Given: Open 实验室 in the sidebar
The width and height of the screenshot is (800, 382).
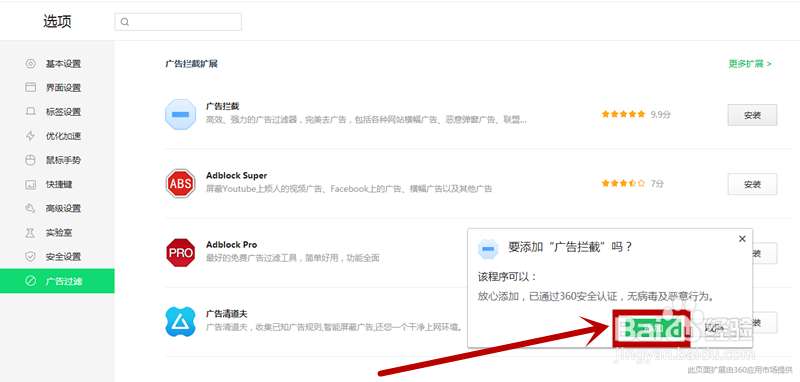Looking at the screenshot, I should pyautogui.click(x=57, y=233).
